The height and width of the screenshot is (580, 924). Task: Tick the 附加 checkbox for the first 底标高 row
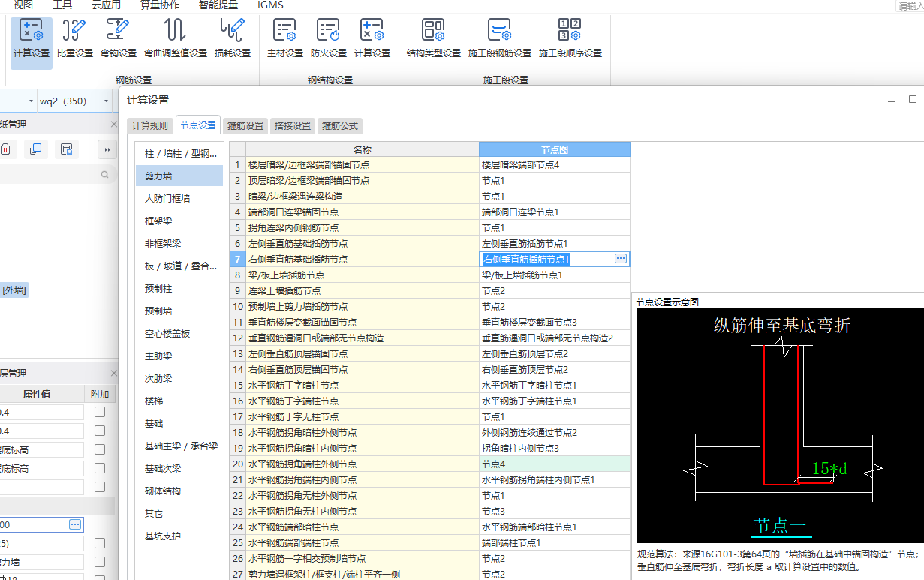pyautogui.click(x=100, y=449)
